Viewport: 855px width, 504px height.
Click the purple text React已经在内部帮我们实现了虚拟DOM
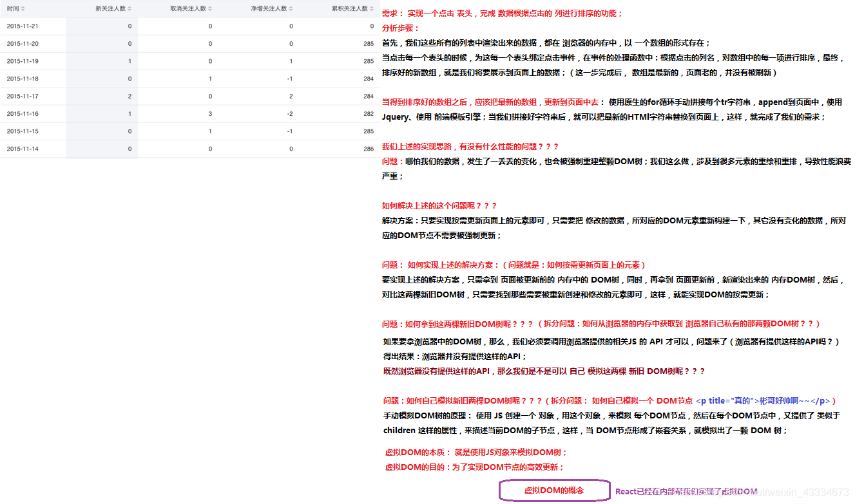(686, 492)
